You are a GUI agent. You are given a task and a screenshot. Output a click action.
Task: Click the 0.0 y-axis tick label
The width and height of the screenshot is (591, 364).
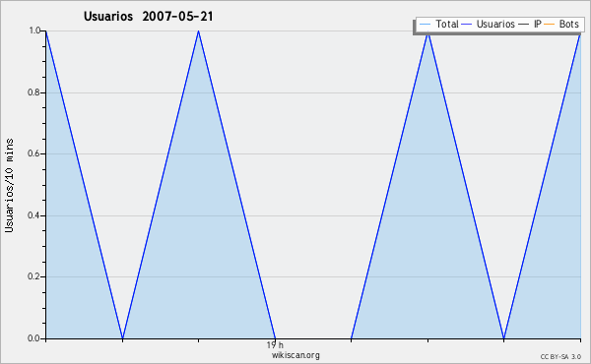pyautogui.click(x=33, y=338)
